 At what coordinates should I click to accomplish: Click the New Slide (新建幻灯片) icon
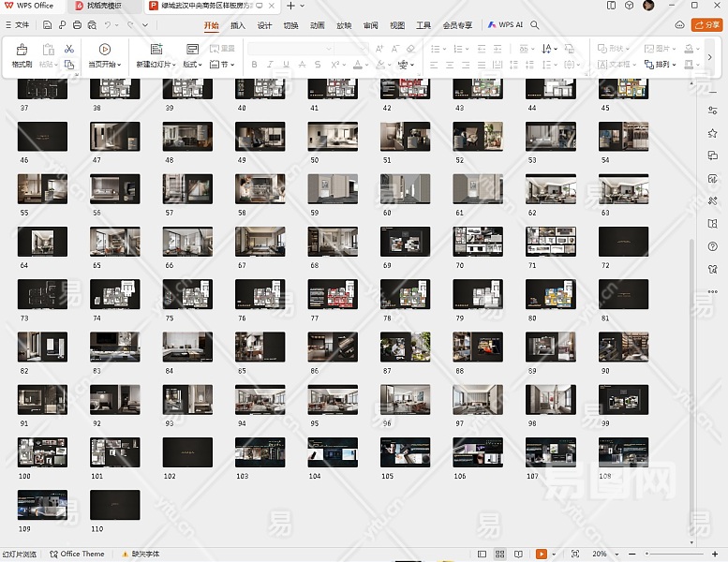[x=155, y=50]
